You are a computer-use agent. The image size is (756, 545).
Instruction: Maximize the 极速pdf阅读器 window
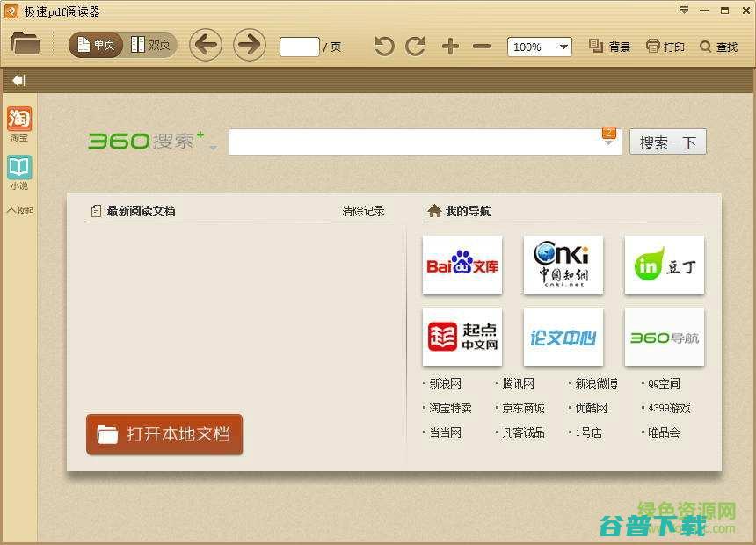coord(724,11)
